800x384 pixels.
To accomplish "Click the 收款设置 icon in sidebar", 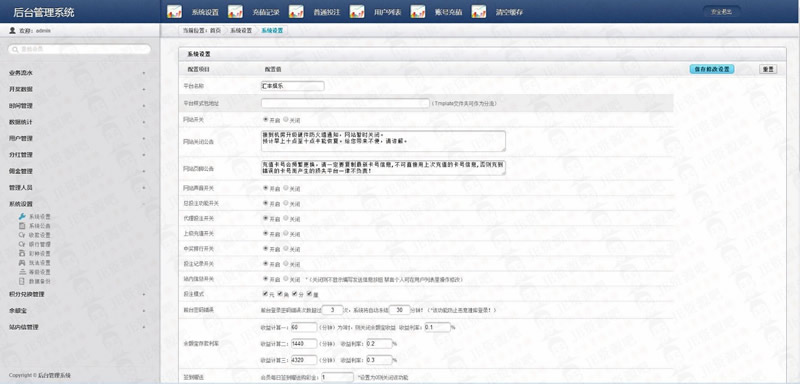I will tap(22, 235).
